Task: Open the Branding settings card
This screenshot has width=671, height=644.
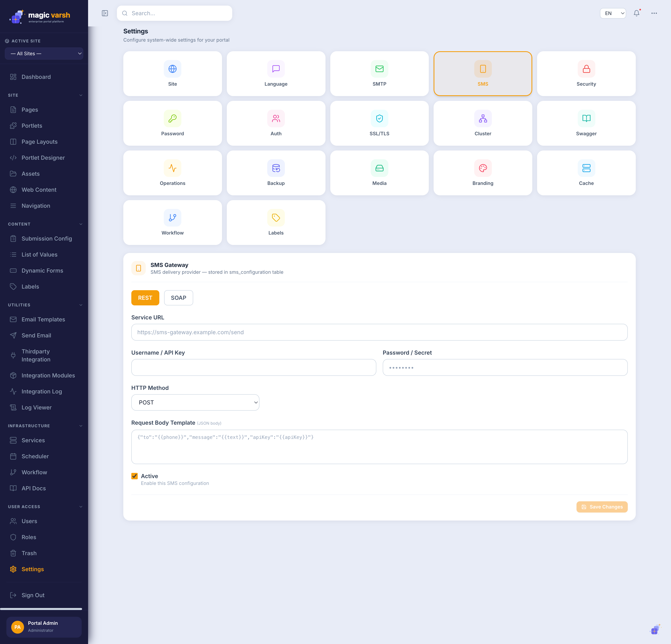Action: (x=483, y=173)
